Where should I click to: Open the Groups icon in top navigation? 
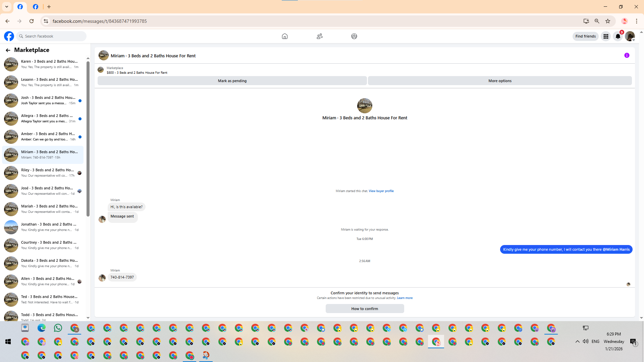[x=354, y=36]
